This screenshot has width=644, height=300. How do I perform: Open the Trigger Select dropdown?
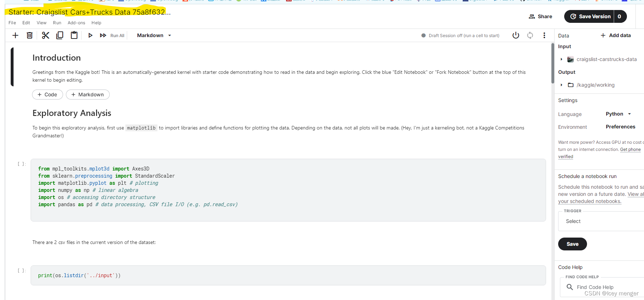pos(601,221)
